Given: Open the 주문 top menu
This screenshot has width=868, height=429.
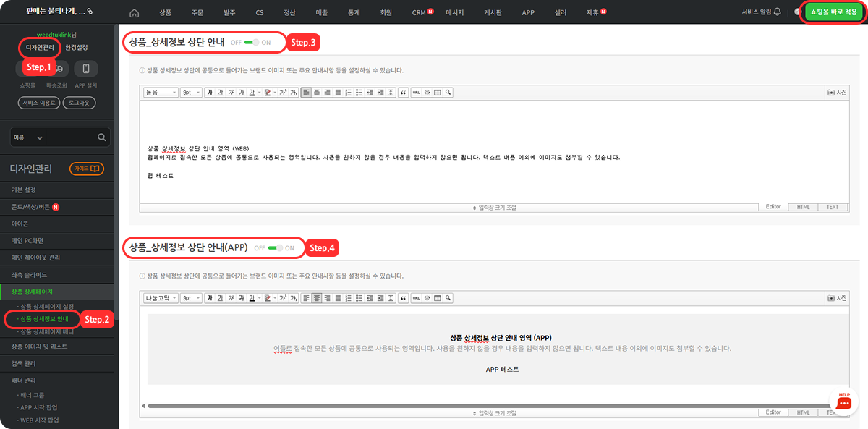Looking at the screenshot, I should (197, 13).
